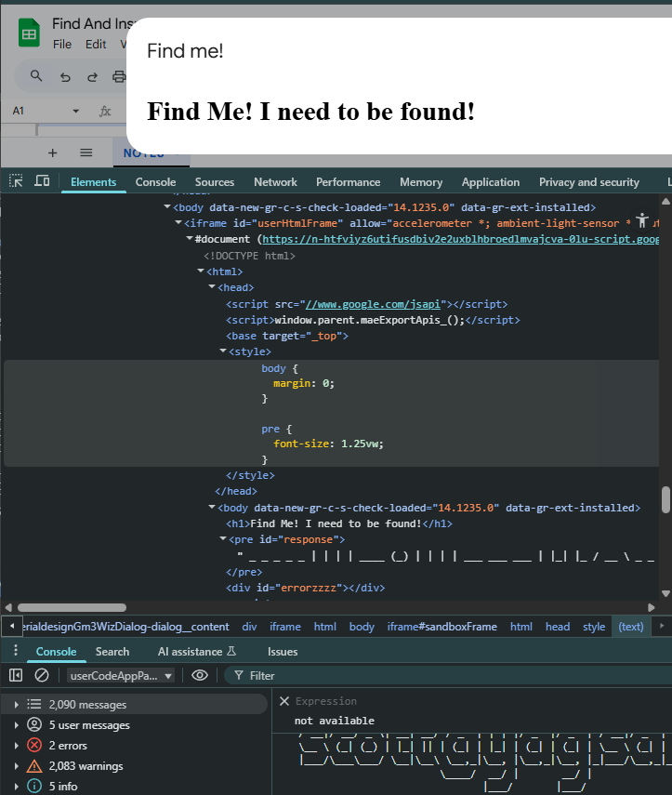
Task: Expand the 2 errors group
Action: (16, 746)
